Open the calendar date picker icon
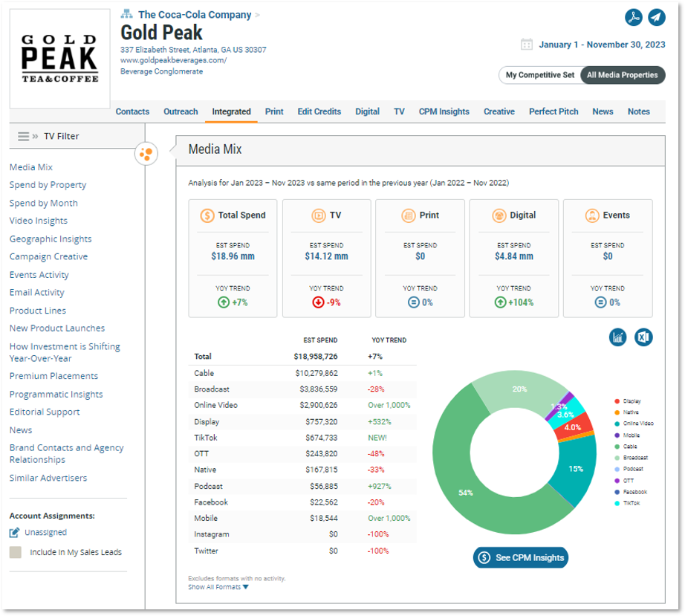Image resolution: width=685 pixels, height=616 pixels. (527, 45)
